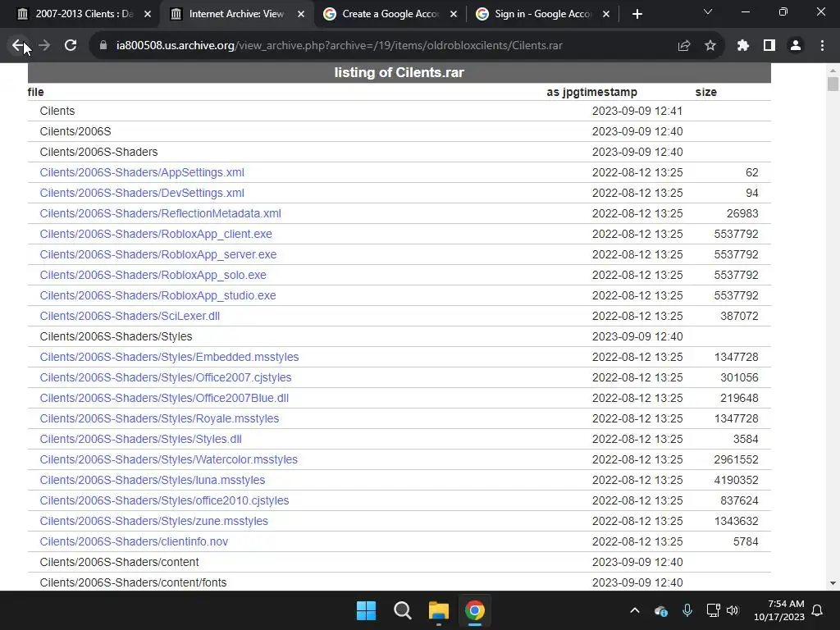Viewport: 840px width, 630px height.
Task: Open the tab search chevron
Action: pos(708,11)
